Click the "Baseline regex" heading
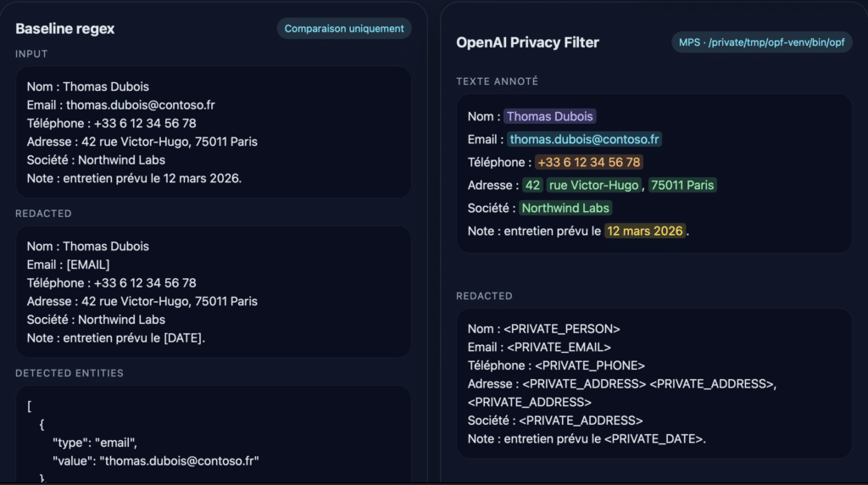 tap(64, 29)
